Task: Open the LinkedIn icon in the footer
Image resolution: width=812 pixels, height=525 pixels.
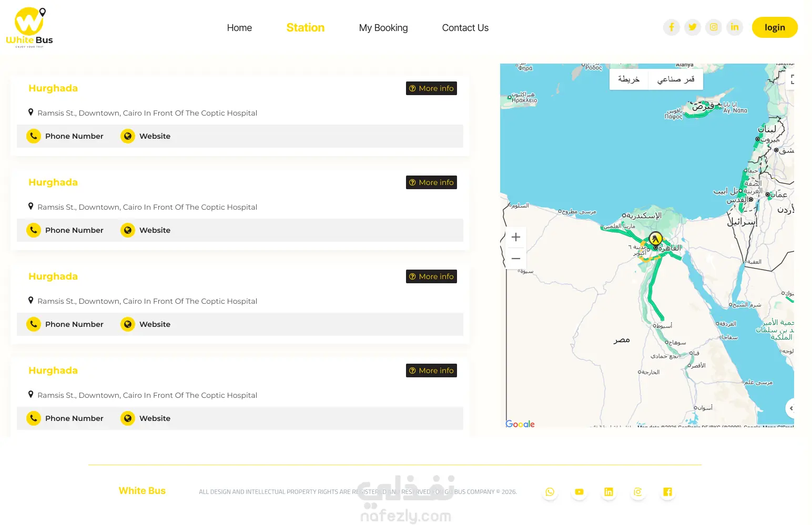Action: pyautogui.click(x=608, y=492)
